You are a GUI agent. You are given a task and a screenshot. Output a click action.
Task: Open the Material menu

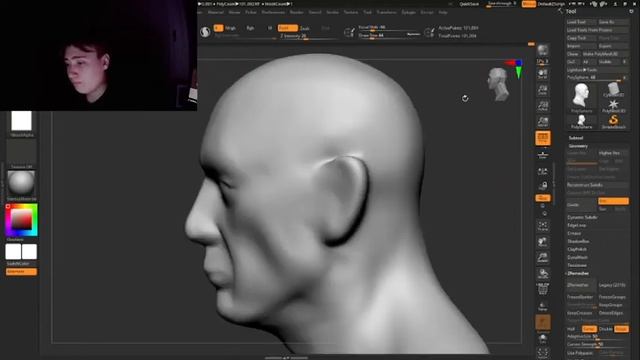pyautogui.click(x=216, y=13)
